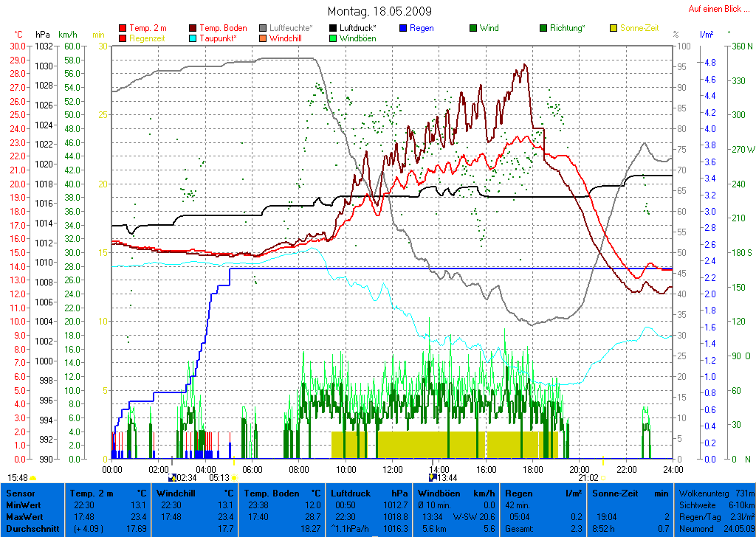756x537 pixels.
Task: Click the sunset icon beside 21:02
Action: pos(602,478)
